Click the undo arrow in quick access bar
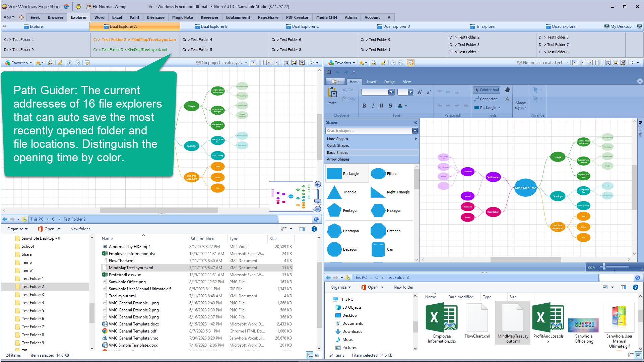Image resolution: width=644 pixels, height=362 pixels. (337, 72)
